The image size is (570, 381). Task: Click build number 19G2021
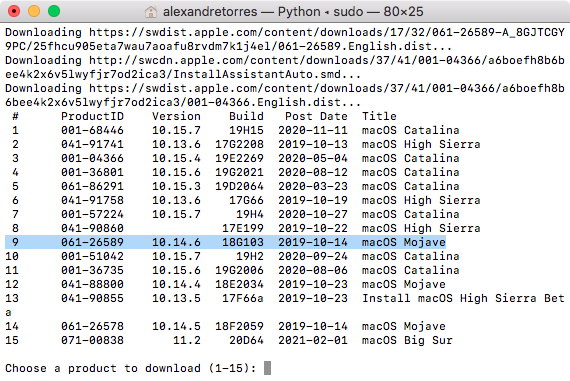click(239, 172)
